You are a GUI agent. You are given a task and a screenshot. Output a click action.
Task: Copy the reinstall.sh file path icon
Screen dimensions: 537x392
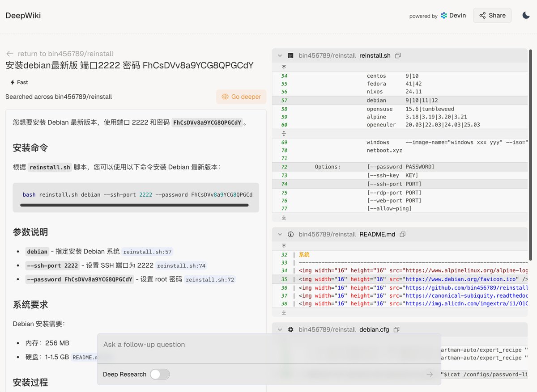pyautogui.click(x=398, y=55)
